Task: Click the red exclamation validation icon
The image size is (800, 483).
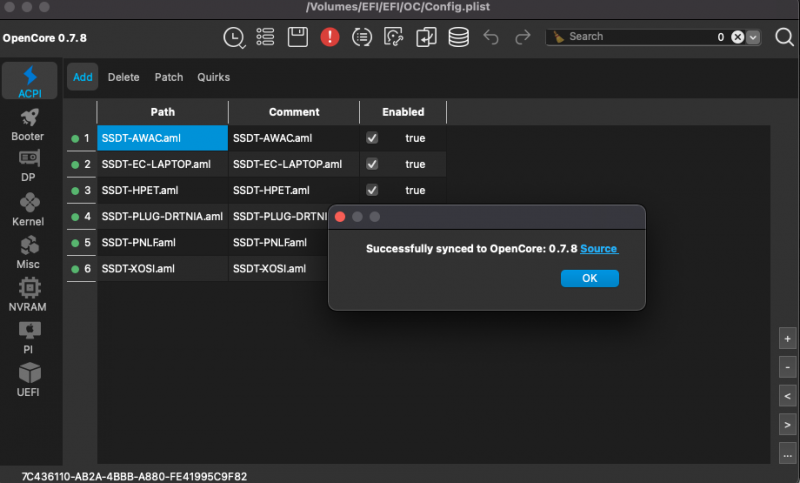Action: [x=330, y=37]
